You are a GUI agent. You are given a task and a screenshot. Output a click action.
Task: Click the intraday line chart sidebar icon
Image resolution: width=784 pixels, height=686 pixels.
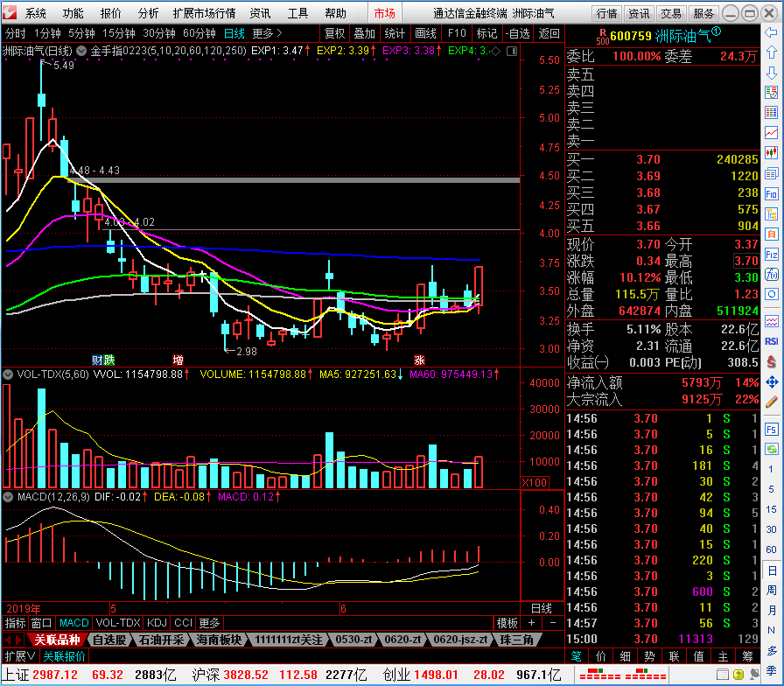(x=771, y=132)
